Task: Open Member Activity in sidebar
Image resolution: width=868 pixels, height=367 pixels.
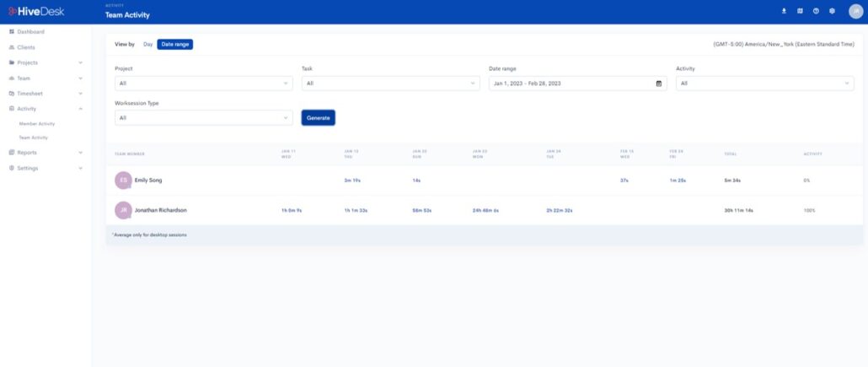Action: [37, 124]
